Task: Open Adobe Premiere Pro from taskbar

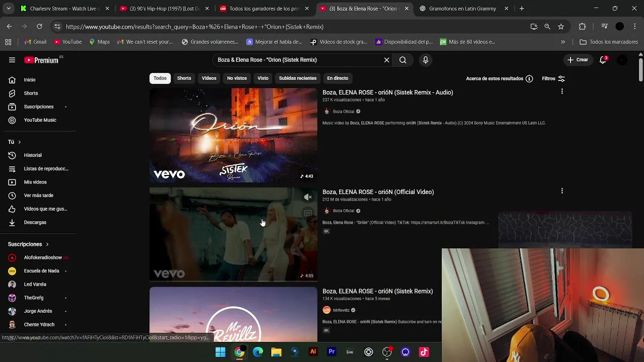Action: 332,352
